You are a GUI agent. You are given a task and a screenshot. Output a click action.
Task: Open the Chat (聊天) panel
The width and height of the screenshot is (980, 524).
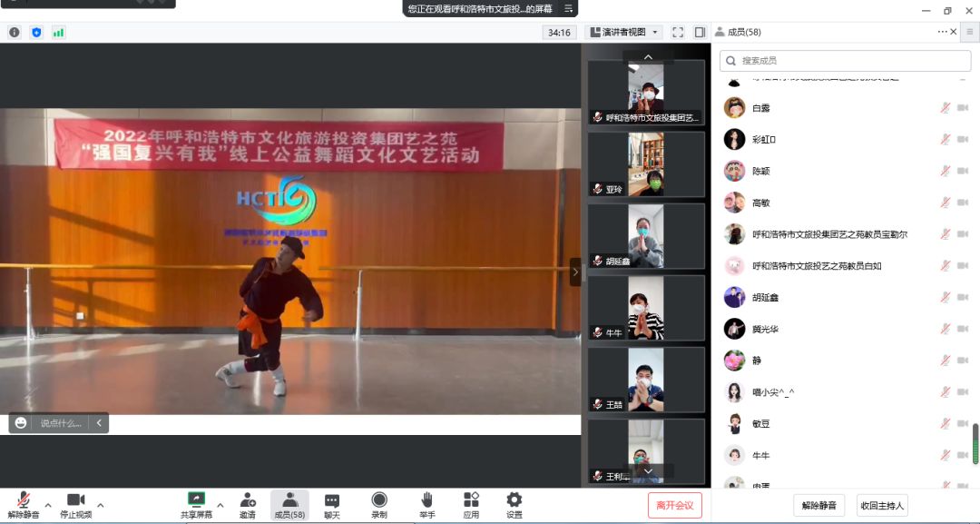332,505
